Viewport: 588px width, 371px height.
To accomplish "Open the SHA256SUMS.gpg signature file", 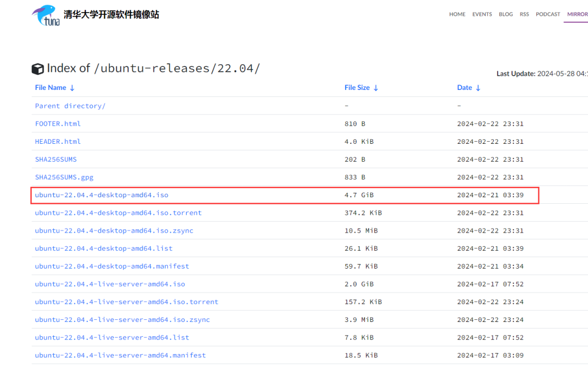I will pos(64,177).
